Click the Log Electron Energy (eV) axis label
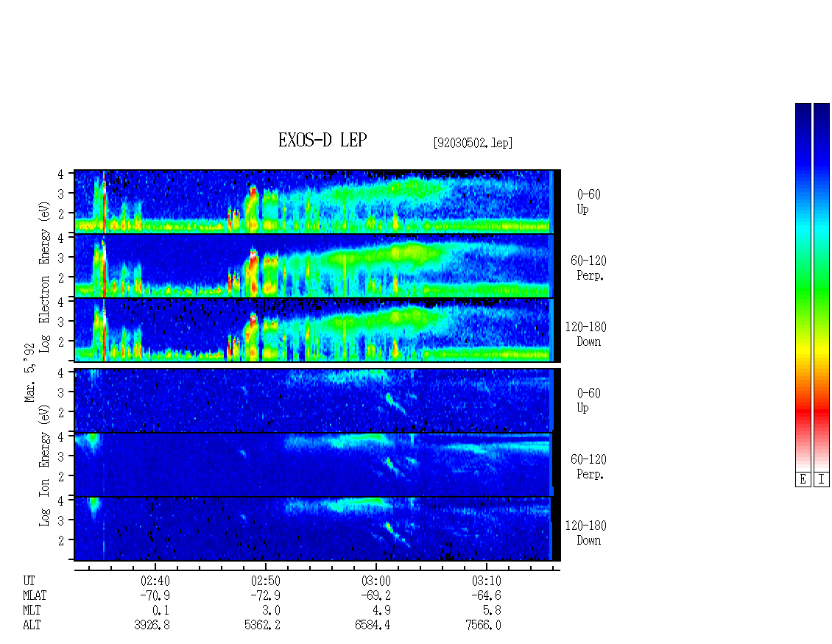Image resolution: width=832 pixels, height=644 pixels. [44, 277]
